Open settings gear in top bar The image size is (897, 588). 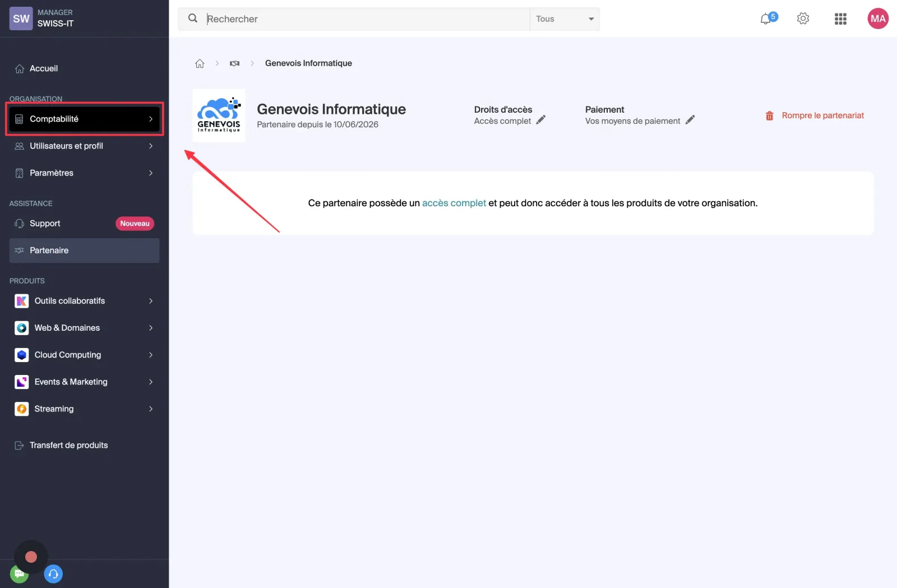803,18
